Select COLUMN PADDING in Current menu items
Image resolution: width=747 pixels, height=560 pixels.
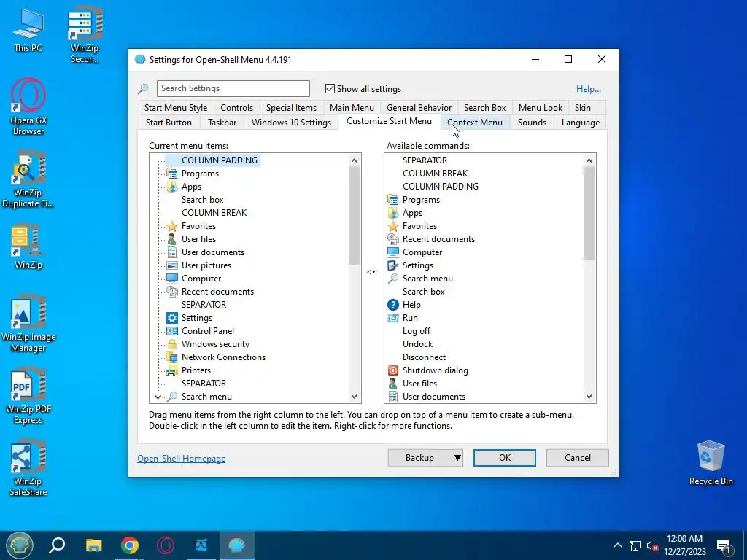(x=219, y=160)
